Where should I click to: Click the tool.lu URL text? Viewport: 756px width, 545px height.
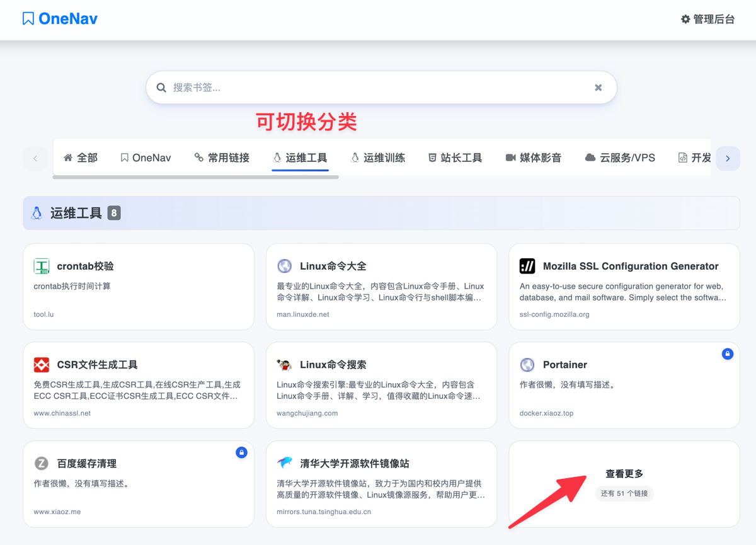click(x=43, y=314)
